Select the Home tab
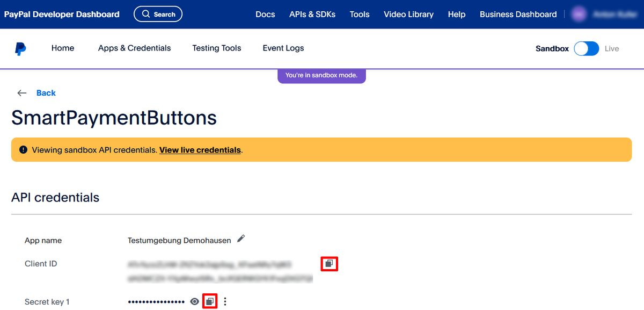This screenshot has height=310, width=644. [63, 48]
